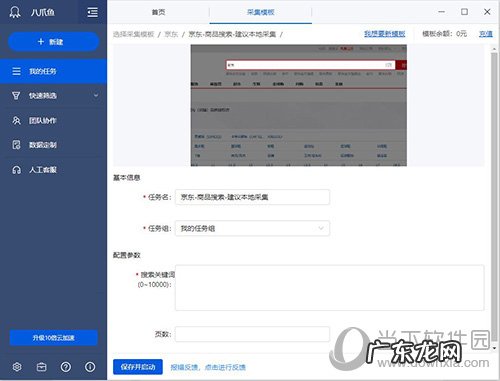
Task: Click 选择采集模板 in the breadcrumb
Action: 133,34
